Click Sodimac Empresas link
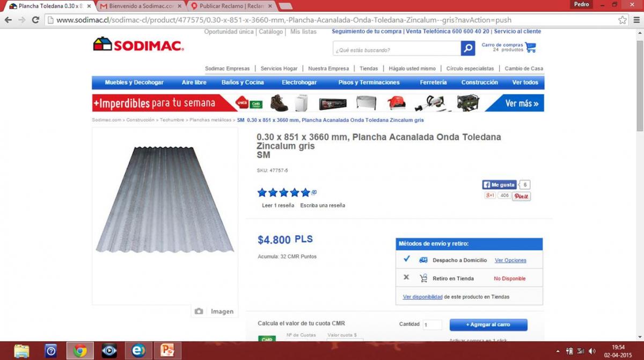This screenshot has height=360, width=644. click(x=228, y=69)
